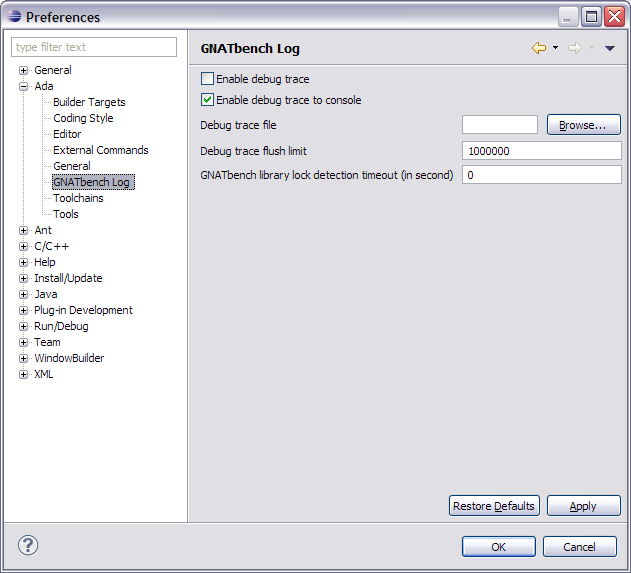
Task: Confirm with the OK button
Action: tap(499, 546)
